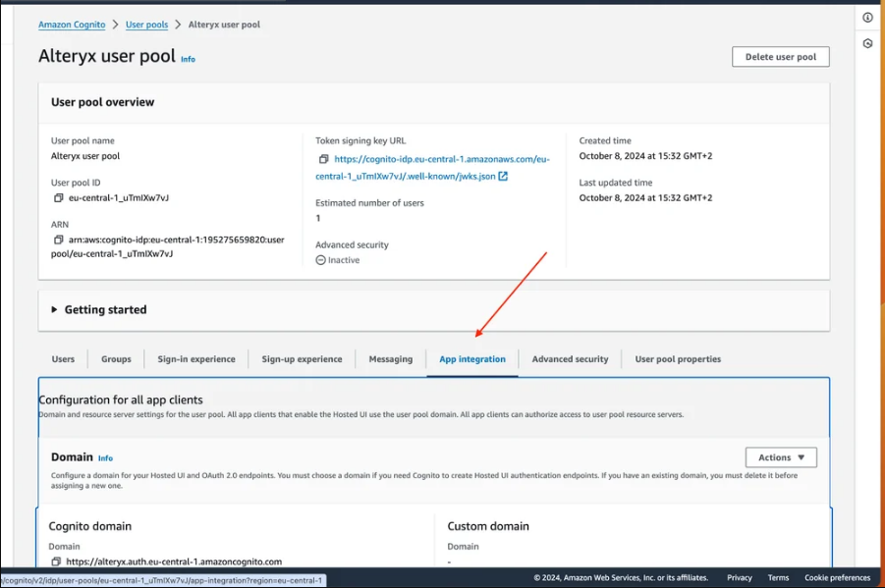Open the token signing key URL link
Image resolution: width=885 pixels, height=588 pixels.
click(432, 168)
